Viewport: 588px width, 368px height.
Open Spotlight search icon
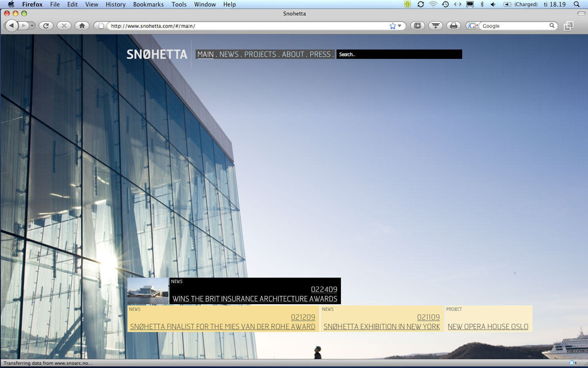[577, 4]
